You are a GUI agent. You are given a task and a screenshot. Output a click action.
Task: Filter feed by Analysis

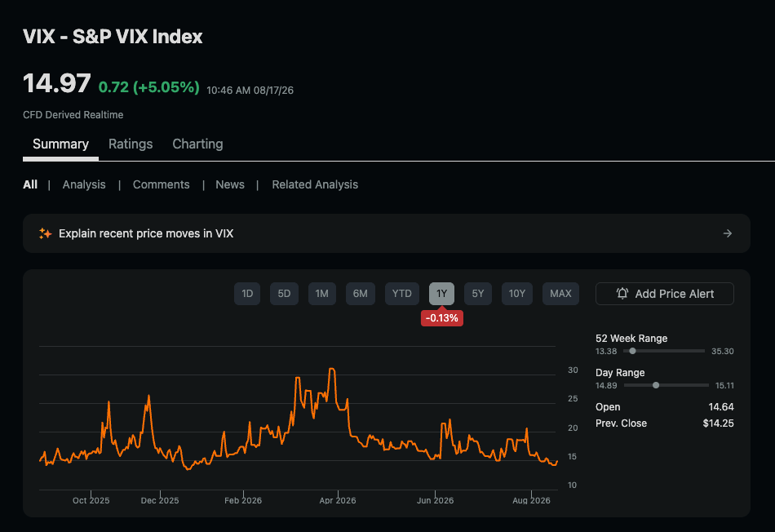pyautogui.click(x=84, y=184)
